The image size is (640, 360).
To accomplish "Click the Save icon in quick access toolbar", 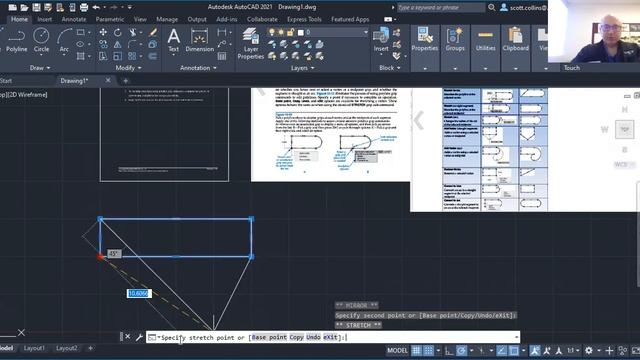I will [36, 7].
